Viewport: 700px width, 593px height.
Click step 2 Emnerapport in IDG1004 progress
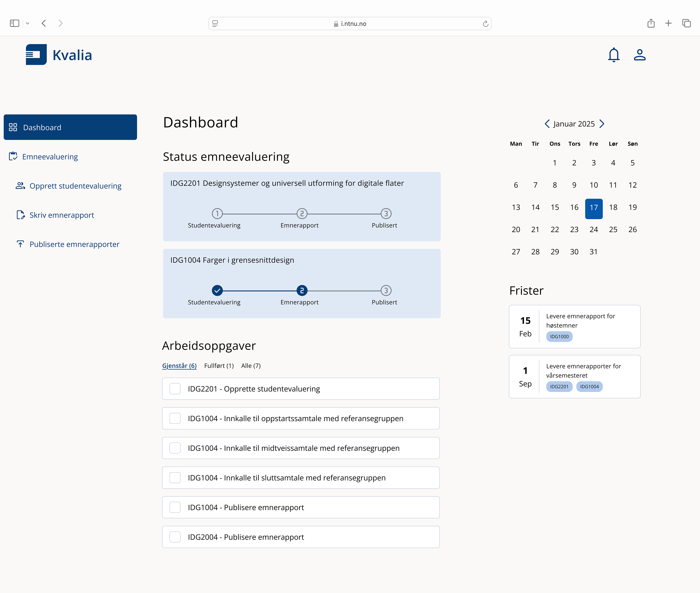click(x=302, y=290)
